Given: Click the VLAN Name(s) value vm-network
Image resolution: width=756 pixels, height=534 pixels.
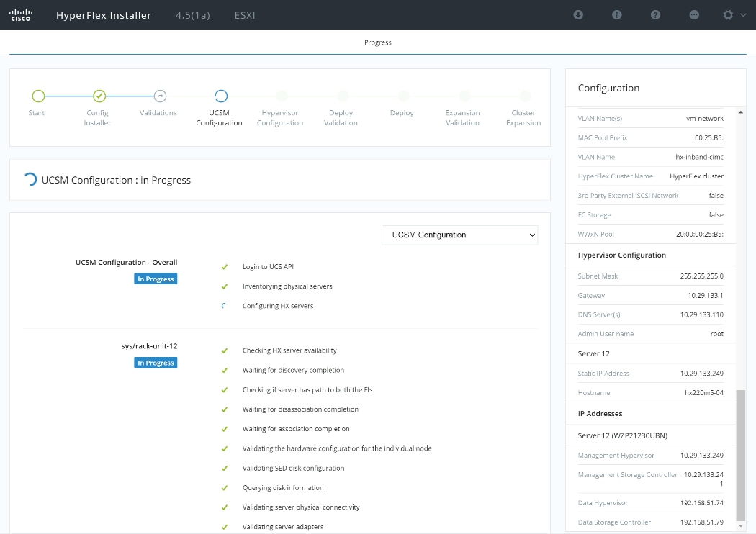Looking at the screenshot, I should click(x=704, y=119).
